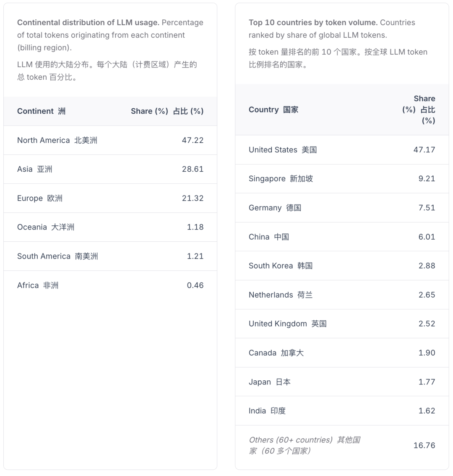The width and height of the screenshot is (453, 476).
Task: Click the China share value 6.01
Action: (x=427, y=237)
